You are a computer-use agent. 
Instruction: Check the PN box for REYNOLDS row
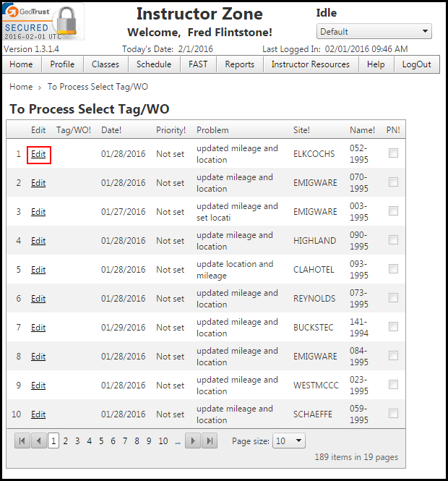393,298
